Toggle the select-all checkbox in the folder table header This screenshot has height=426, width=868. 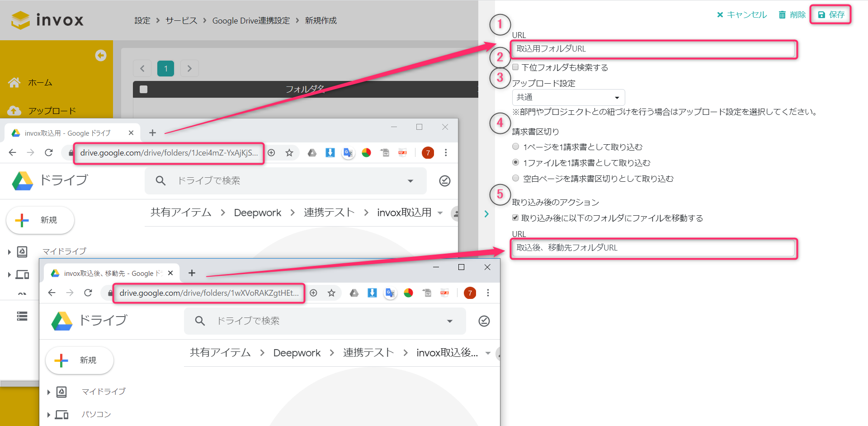point(144,89)
